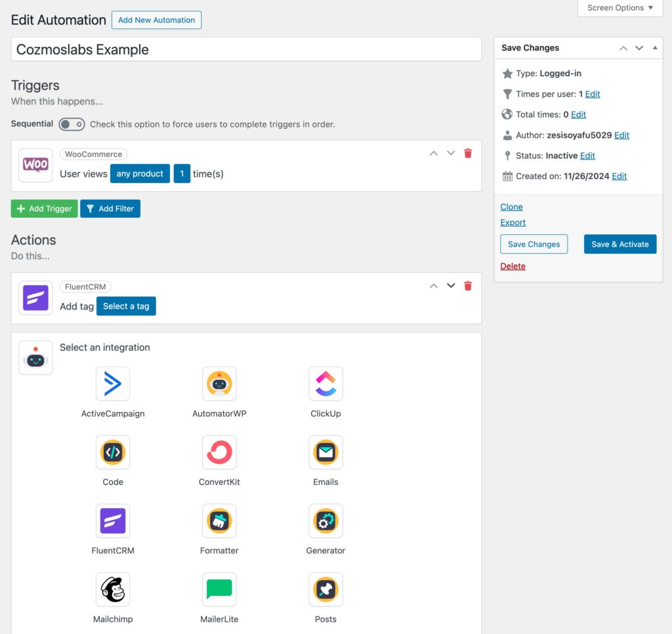Edit the Status Inactive setting
This screenshot has width=672, height=634.
tap(587, 156)
